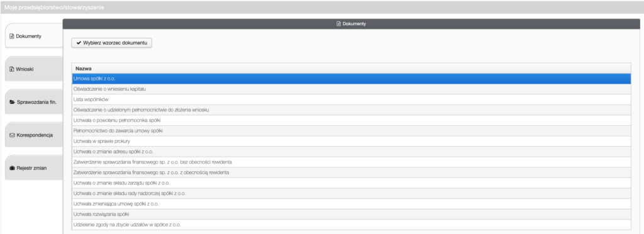Select Oświadczenie o udzielonym pełnomocnictwie row

tap(351, 110)
